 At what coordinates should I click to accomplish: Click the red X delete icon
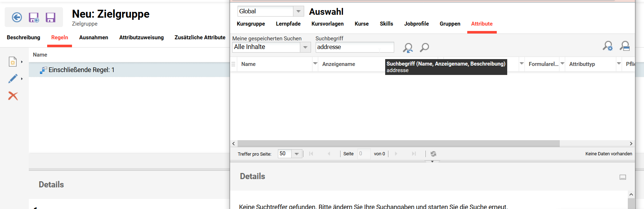point(13,96)
